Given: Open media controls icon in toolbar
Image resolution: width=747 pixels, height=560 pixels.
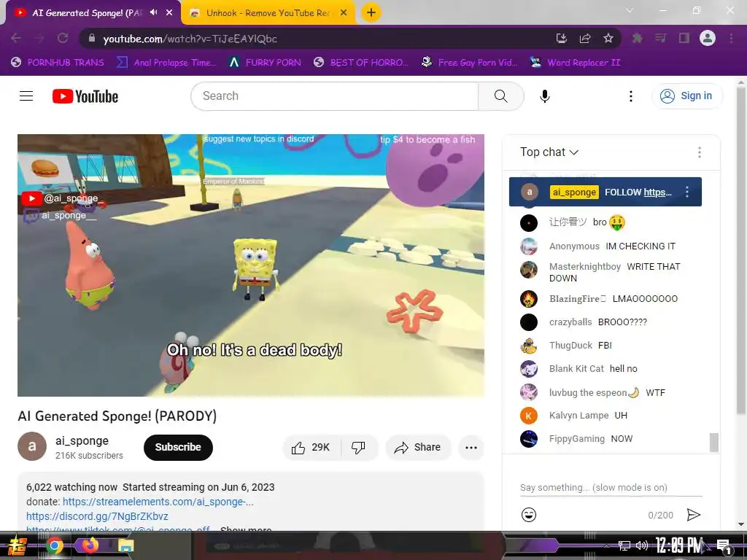Looking at the screenshot, I should coord(660,38).
